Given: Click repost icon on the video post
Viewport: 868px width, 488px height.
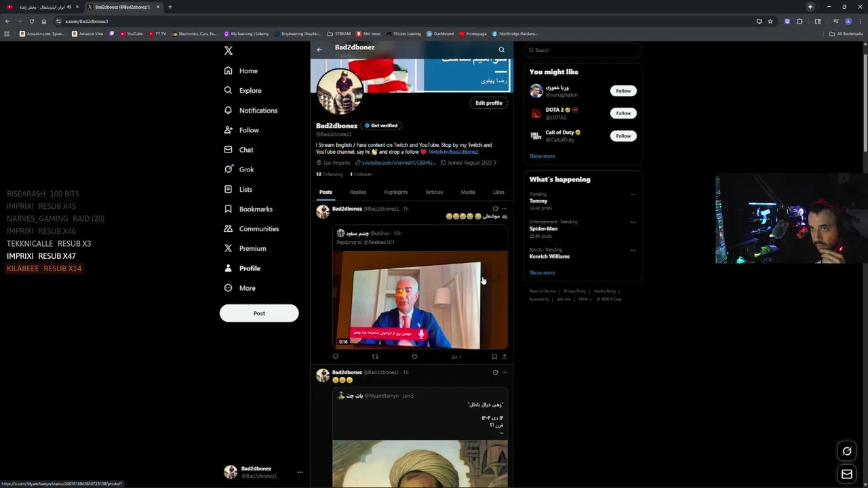Looking at the screenshot, I should (375, 357).
